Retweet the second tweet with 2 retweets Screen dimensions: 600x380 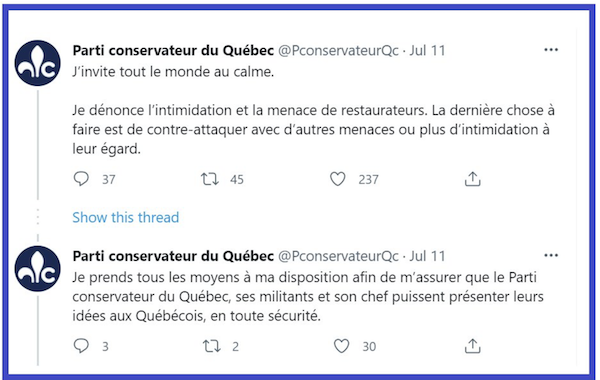tap(212, 346)
